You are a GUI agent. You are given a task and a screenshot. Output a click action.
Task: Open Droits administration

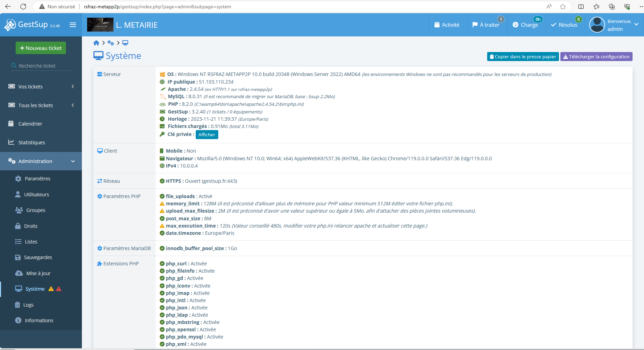pos(31,226)
